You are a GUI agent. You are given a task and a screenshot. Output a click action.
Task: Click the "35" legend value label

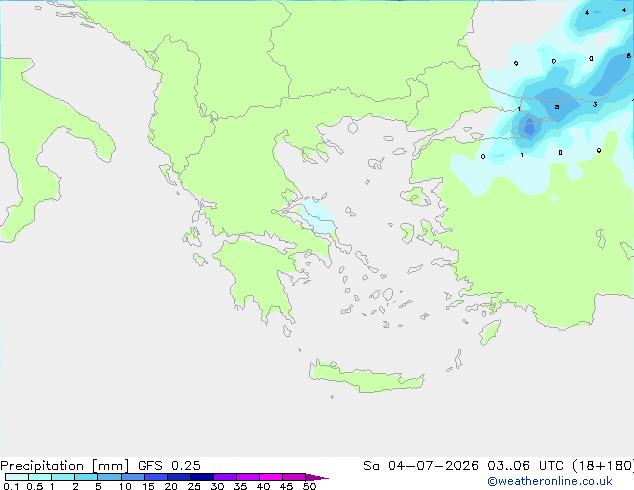pos(240,486)
